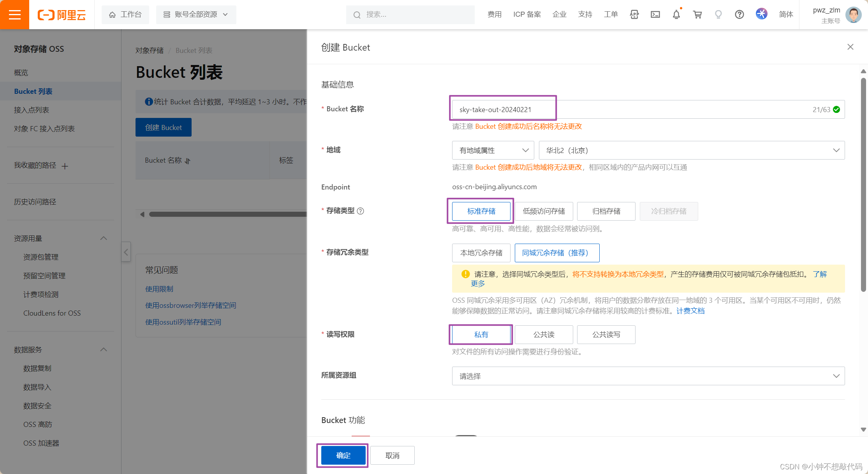Open help question mark icon

point(739,14)
